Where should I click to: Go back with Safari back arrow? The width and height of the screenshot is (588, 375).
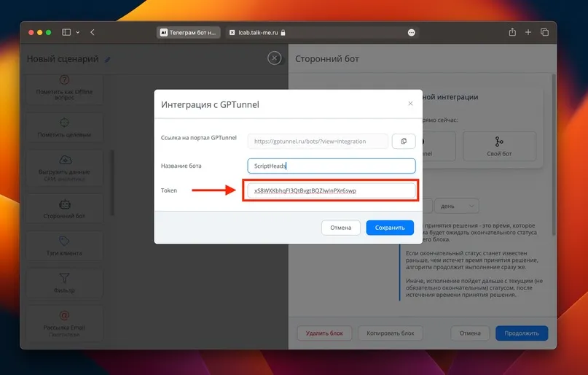[93, 32]
